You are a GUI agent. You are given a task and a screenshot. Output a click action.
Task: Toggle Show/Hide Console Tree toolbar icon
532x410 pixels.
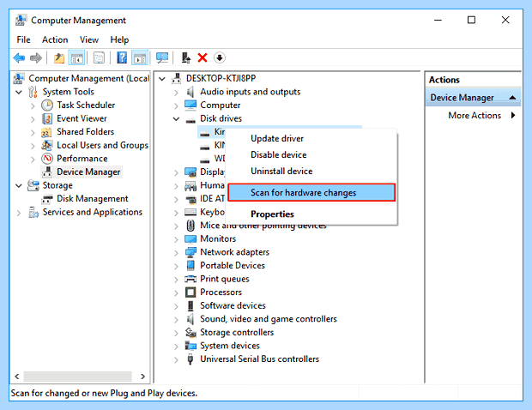(76, 58)
